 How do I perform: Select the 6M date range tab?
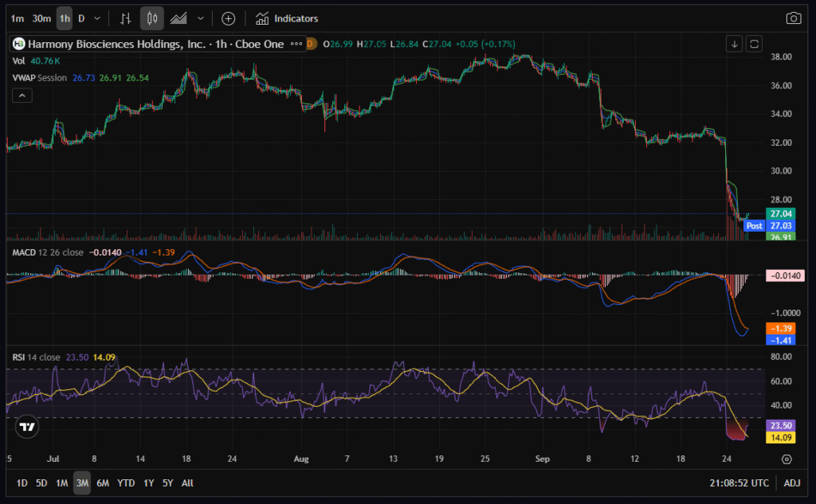coord(103,483)
